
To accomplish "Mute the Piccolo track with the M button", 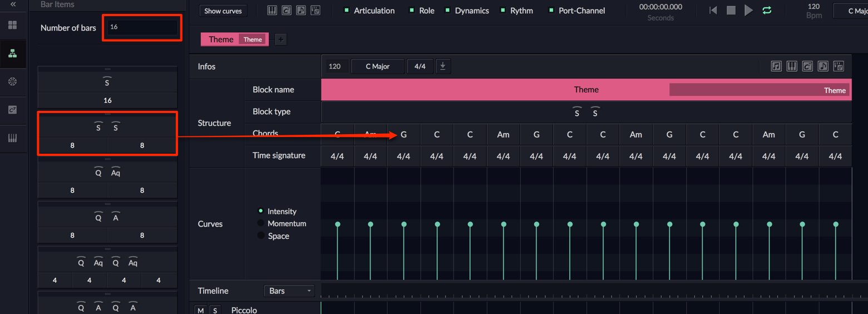I will [200, 310].
